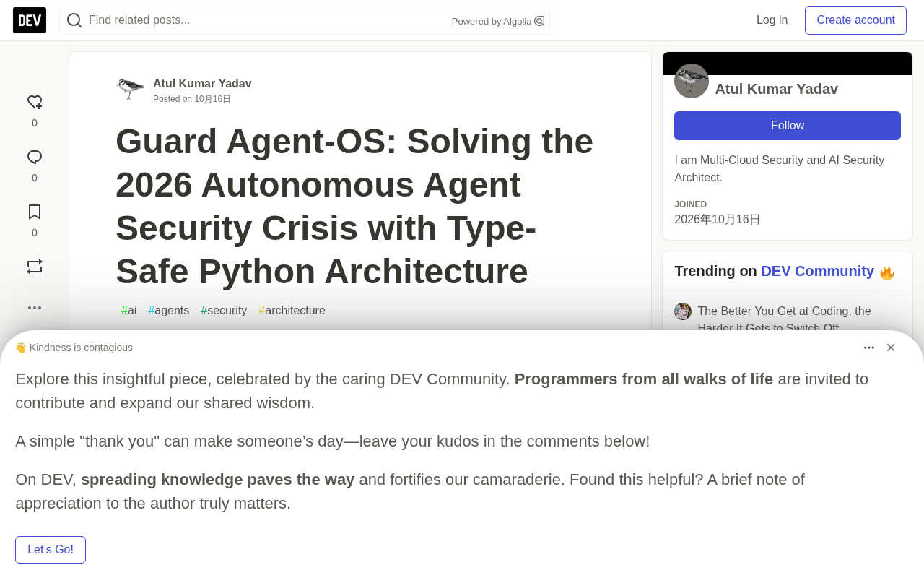Click the Let's Go! button
The width and height of the screenshot is (924, 578).
(51, 550)
